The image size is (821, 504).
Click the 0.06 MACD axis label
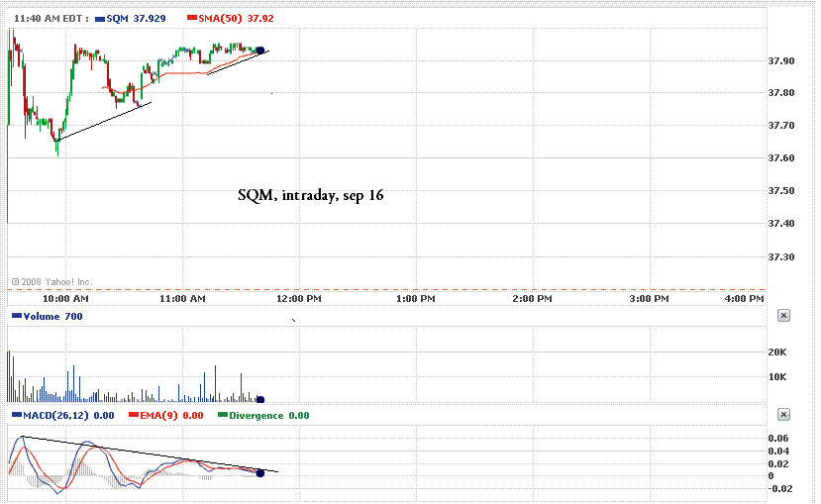tap(778, 439)
